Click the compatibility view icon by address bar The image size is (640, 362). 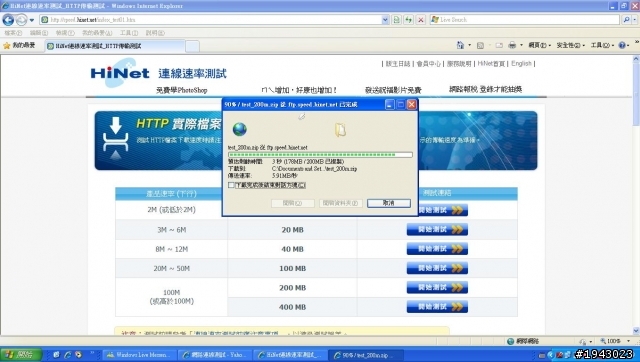point(396,20)
